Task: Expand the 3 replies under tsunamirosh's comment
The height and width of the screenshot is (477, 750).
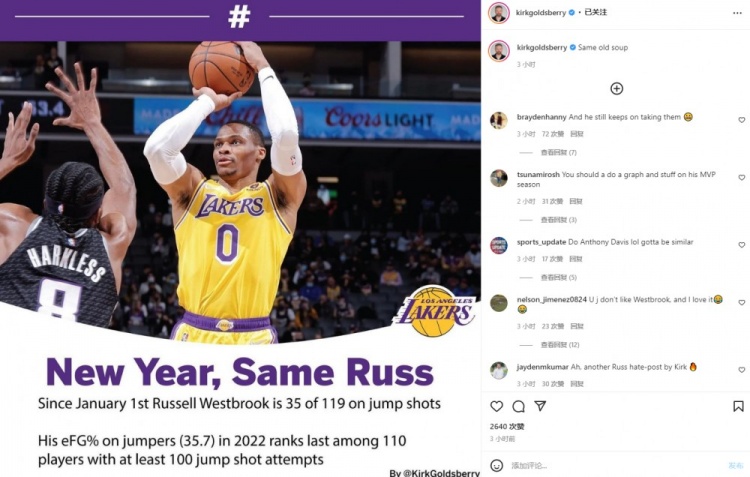Action: pyautogui.click(x=558, y=220)
